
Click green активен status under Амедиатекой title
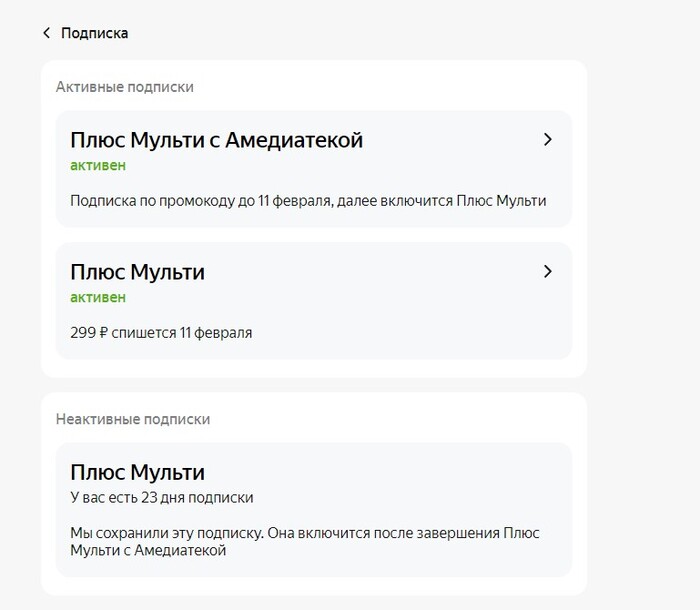(x=98, y=166)
